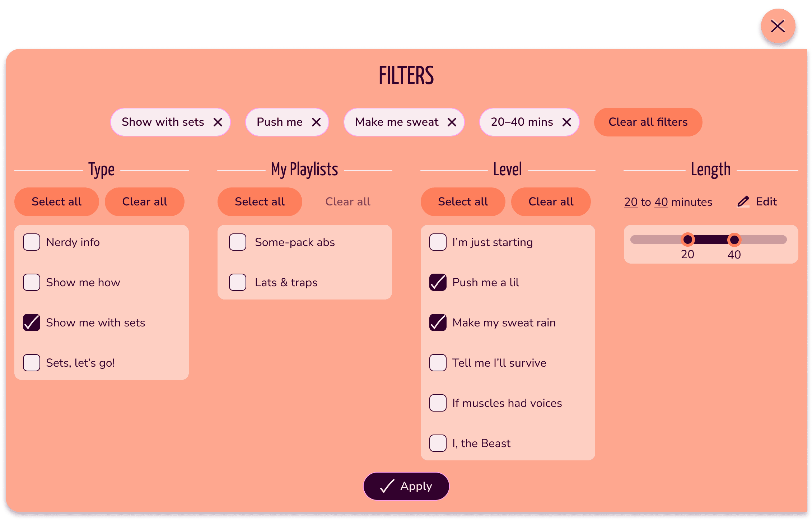Remove the 'Show with sets' filter chip
Screen dimensions: 812x520
tap(218, 122)
